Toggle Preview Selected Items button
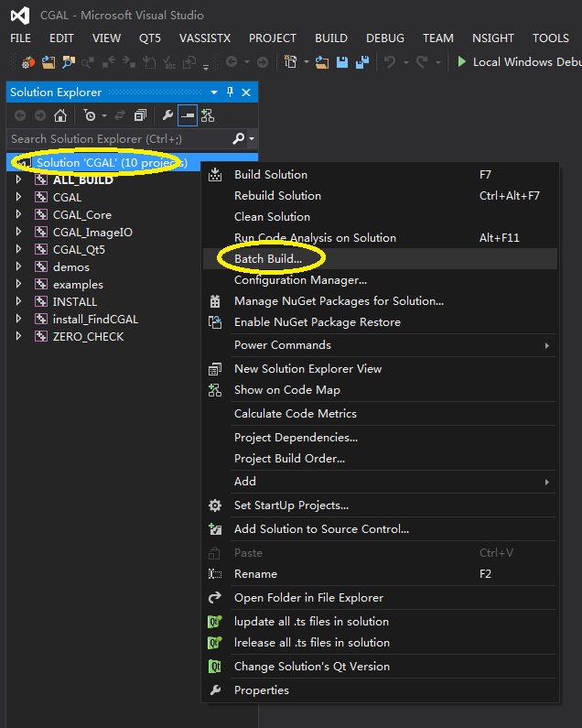This screenshot has width=582, height=728. point(188,115)
